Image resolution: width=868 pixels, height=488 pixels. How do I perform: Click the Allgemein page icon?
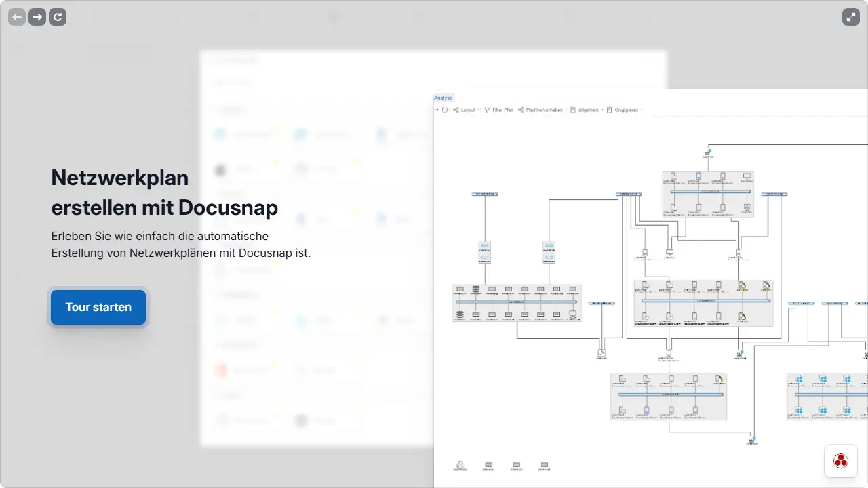573,110
